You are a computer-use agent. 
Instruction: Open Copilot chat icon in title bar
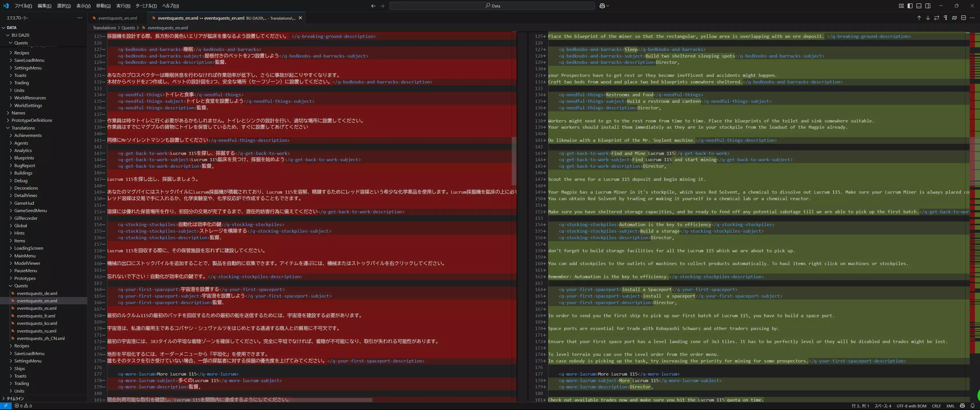click(x=602, y=6)
